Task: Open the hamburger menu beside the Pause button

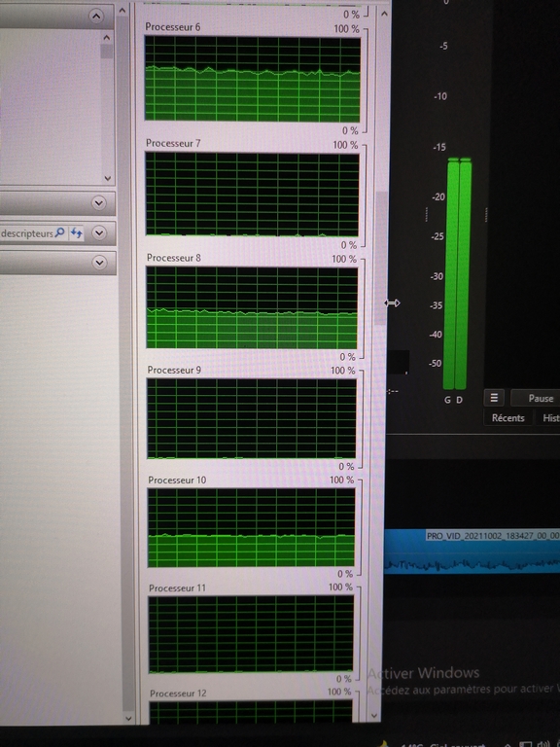Action: click(494, 397)
